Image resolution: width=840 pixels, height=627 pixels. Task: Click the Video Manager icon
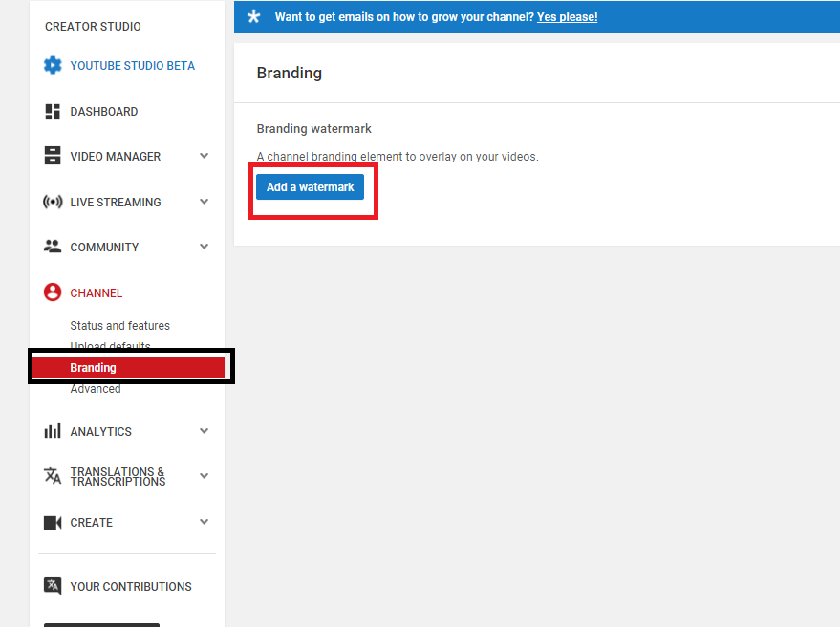coord(53,156)
